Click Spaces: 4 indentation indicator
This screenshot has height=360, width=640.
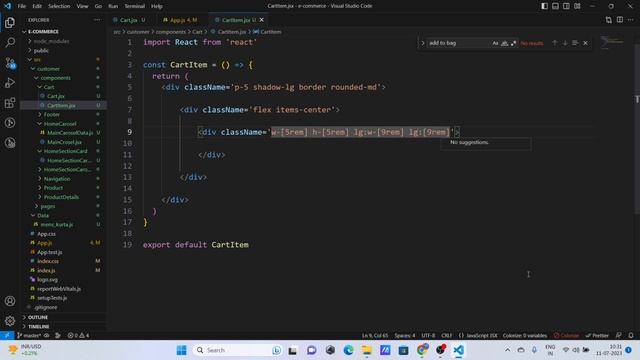click(404, 336)
